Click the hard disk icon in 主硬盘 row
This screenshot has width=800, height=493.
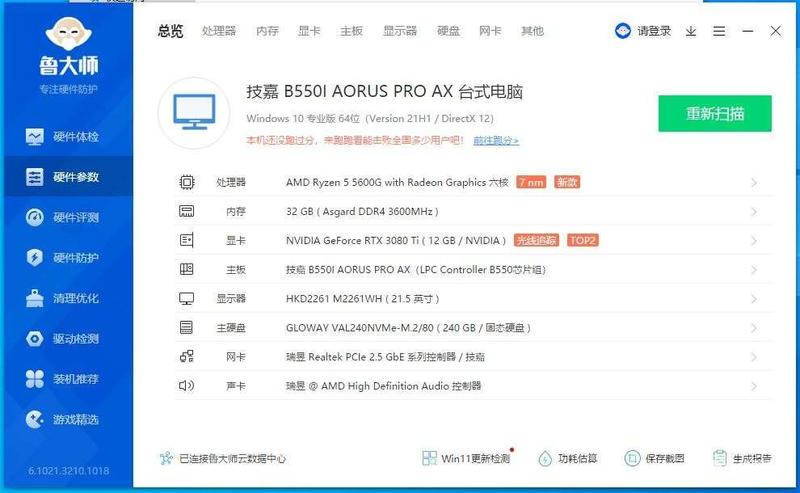click(x=187, y=327)
